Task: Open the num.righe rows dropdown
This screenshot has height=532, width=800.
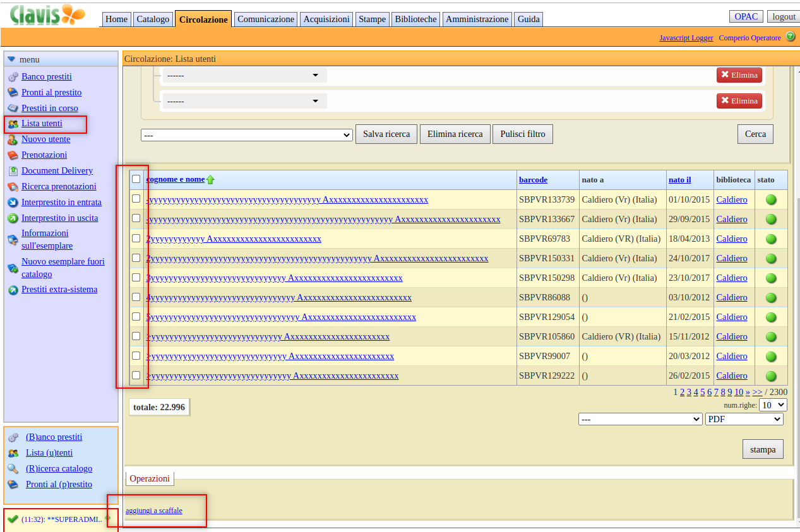Action: tap(773, 405)
